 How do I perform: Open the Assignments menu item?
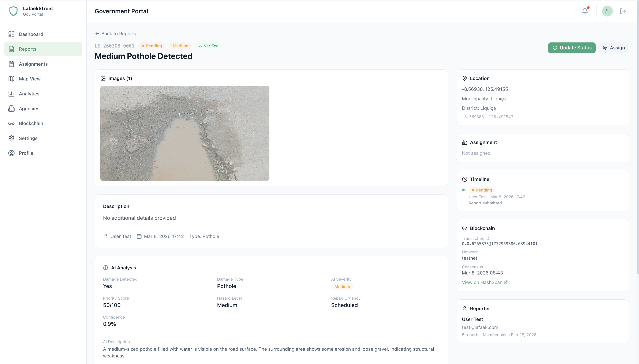(33, 64)
